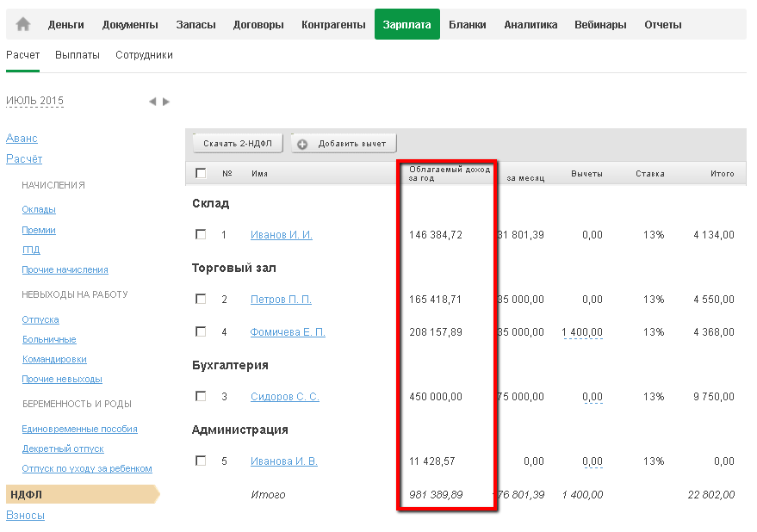Open the ИЮЛЬ 2015 period selector

pos(34,101)
